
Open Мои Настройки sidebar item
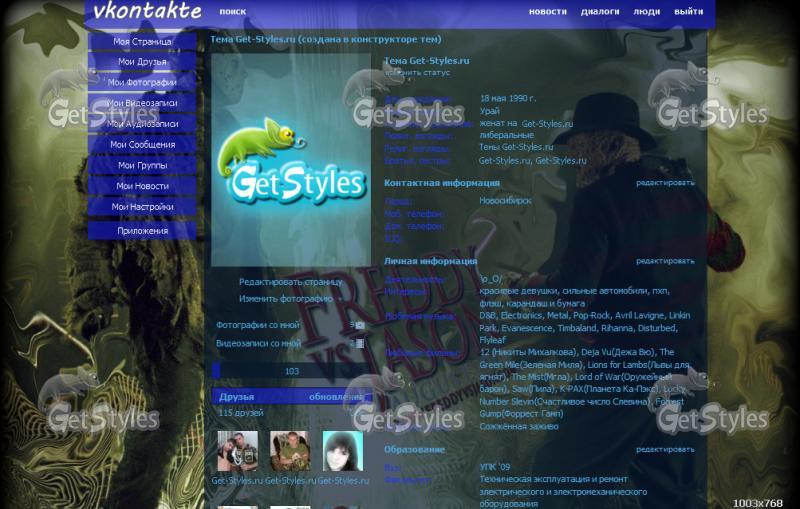coord(142,207)
